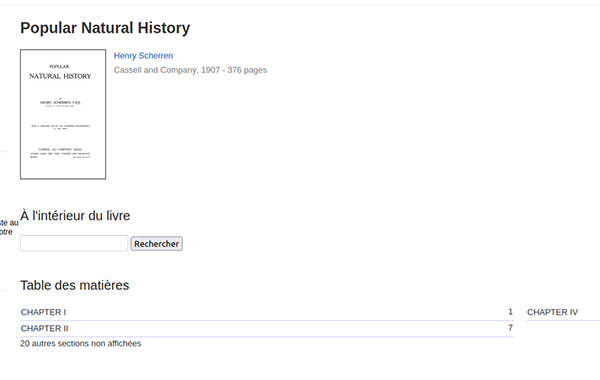Screen dimensions: 600x380
Task: Click the Popular Natural History page title
Action: (105, 28)
